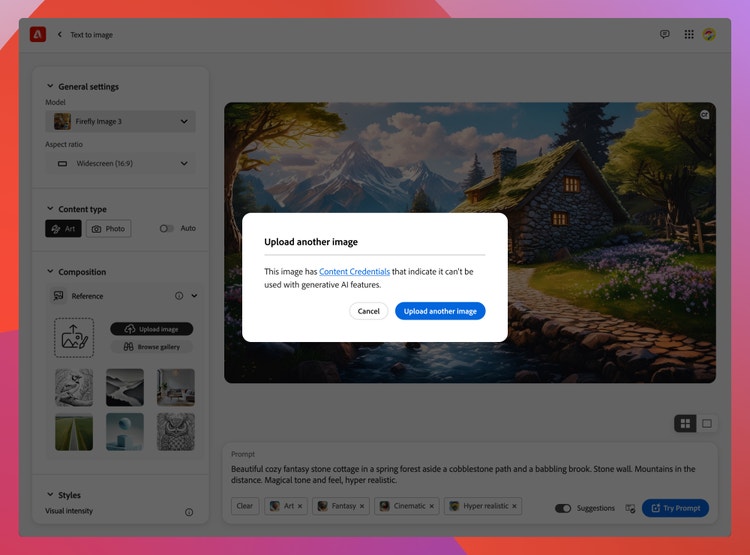
Task: Click the Visual intensity info icon
Action: click(x=189, y=512)
